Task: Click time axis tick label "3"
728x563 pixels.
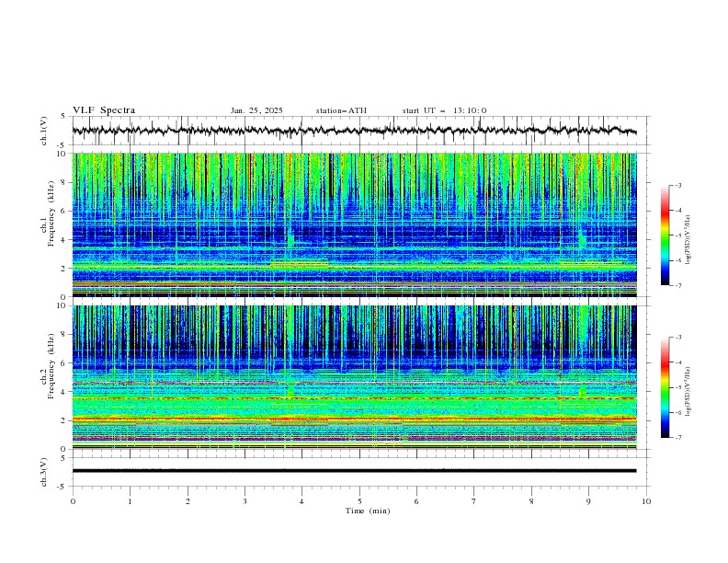Action: (245, 501)
